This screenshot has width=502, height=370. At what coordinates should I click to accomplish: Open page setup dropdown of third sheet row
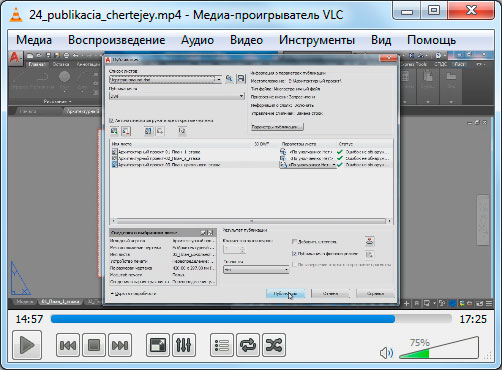[x=308, y=165]
